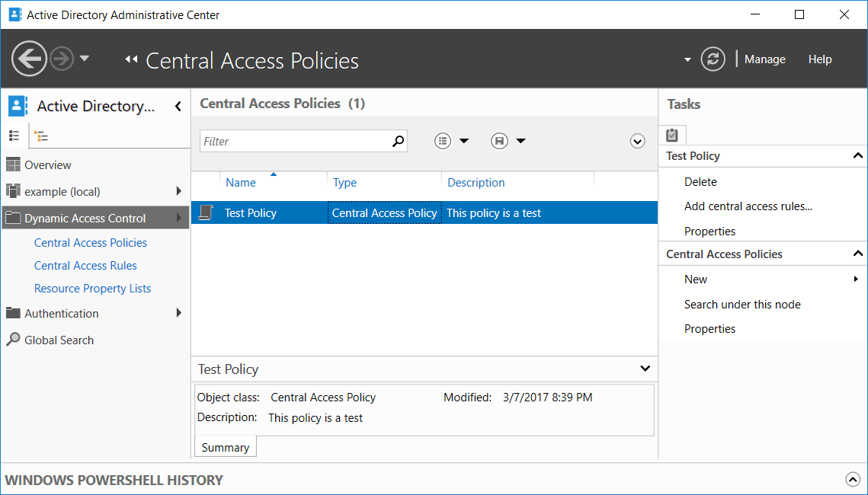The height and width of the screenshot is (495, 868).
Task: Expand the filter criteria chevron
Action: click(637, 142)
